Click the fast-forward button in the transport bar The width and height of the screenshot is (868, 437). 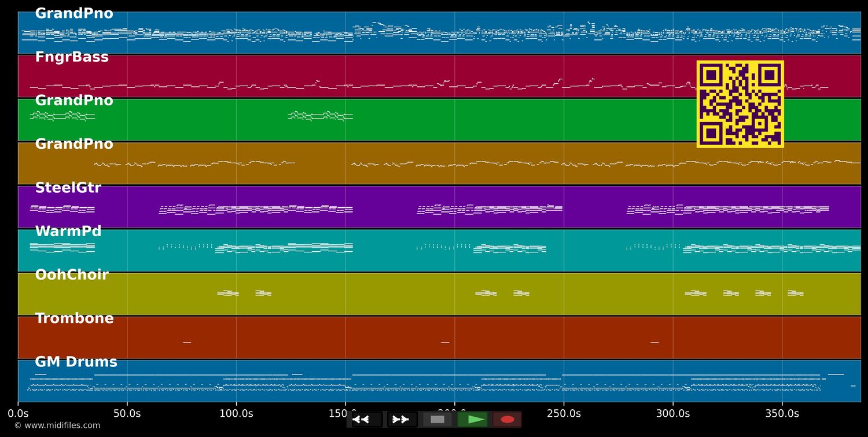click(x=402, y=420)
